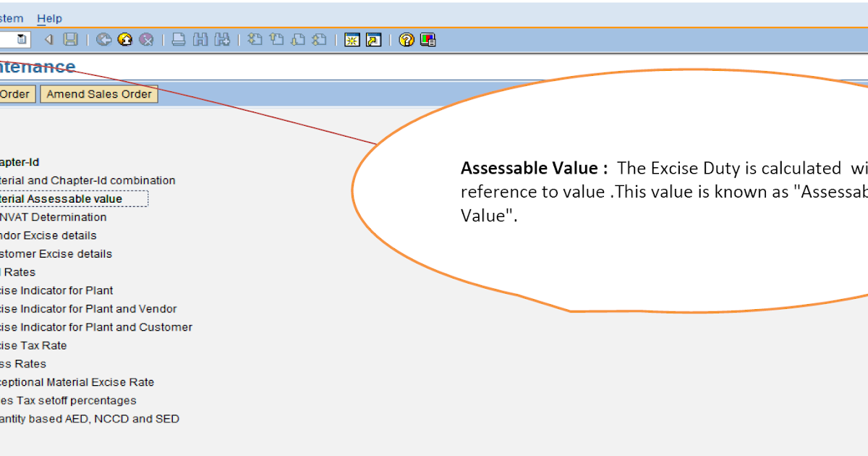Click the Print icon
The height and width of the screenshot is (456, 868).
(179, 40)
